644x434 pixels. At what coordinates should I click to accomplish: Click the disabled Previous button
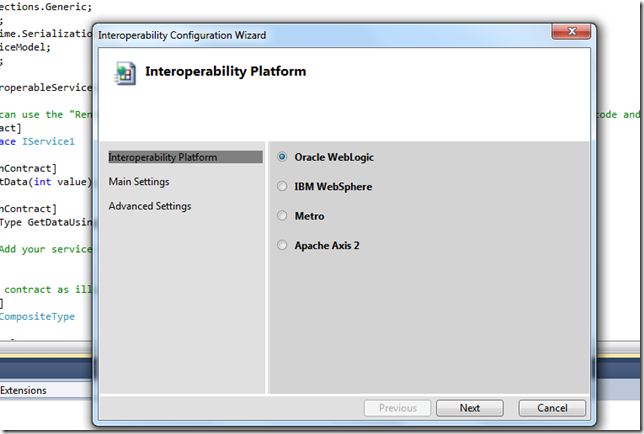pos(397,408)
